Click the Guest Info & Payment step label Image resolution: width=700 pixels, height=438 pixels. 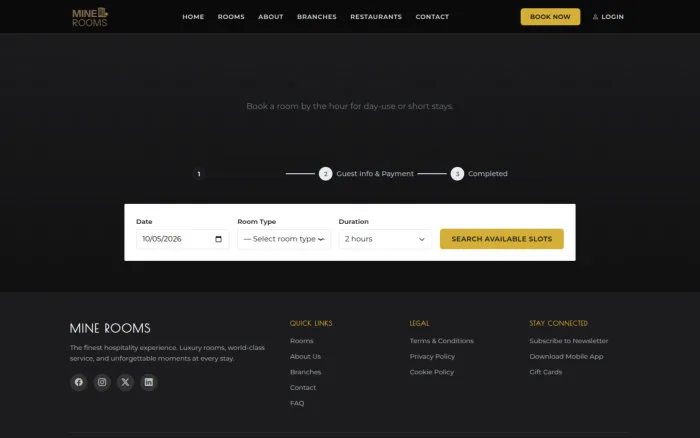pyautogui.click(x=375, y=174)
